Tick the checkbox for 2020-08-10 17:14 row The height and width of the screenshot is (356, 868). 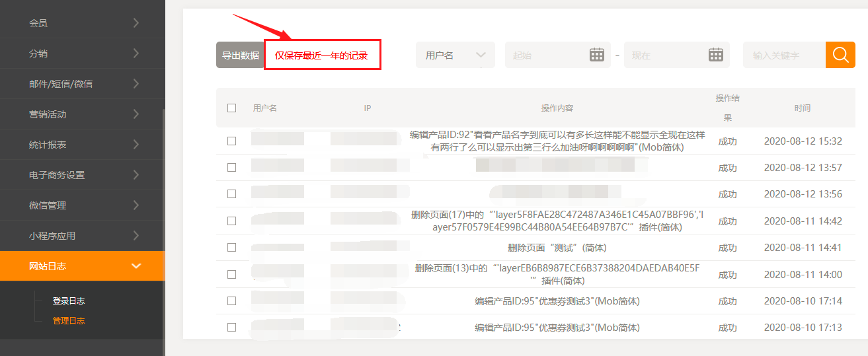pyautogui.click(x=231, y=301)
